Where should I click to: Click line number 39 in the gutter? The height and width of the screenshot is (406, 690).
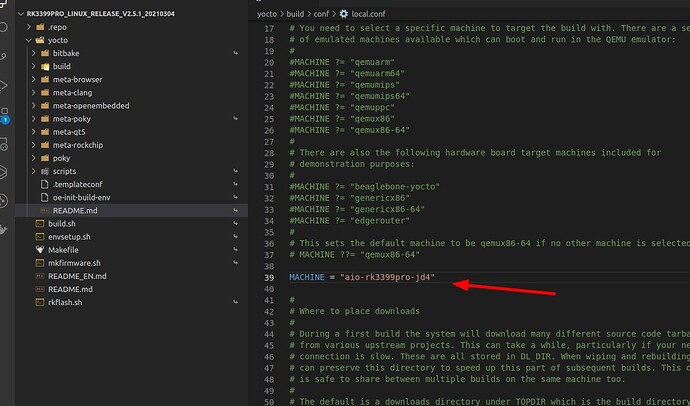click(269, 278)
